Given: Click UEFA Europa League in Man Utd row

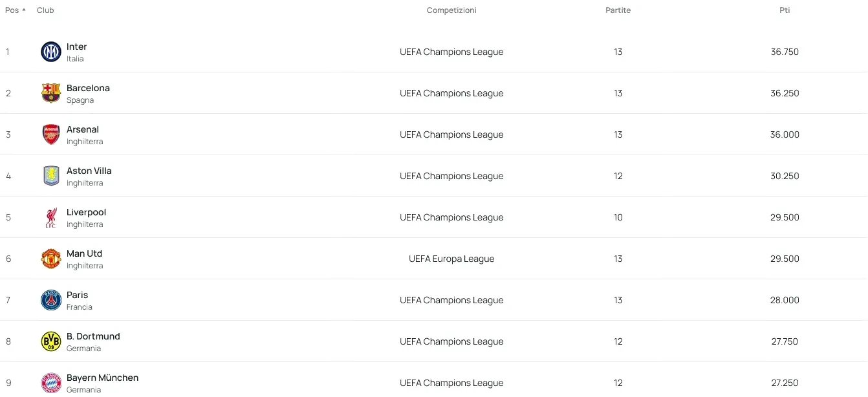Looking at the screenshot, I should pos(451,259).
